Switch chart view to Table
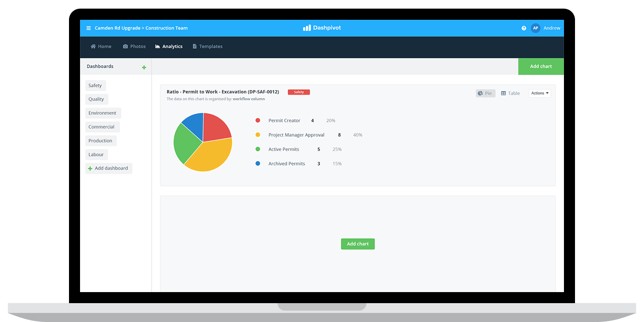 pos(511,93)
